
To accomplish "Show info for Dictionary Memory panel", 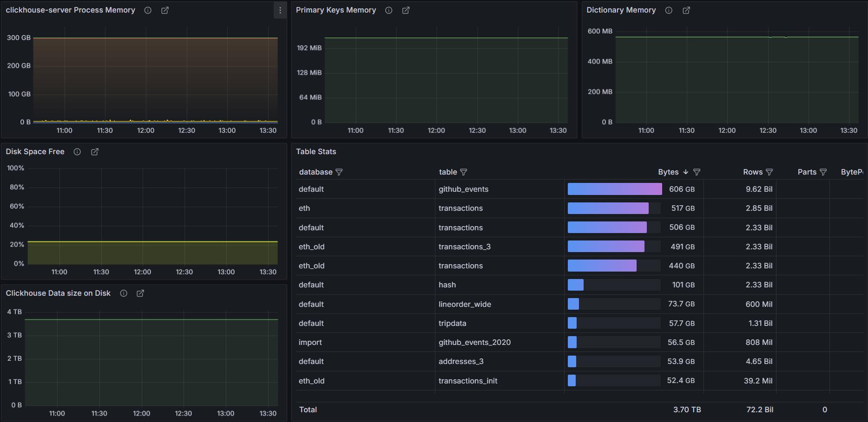I will point(669,10).
